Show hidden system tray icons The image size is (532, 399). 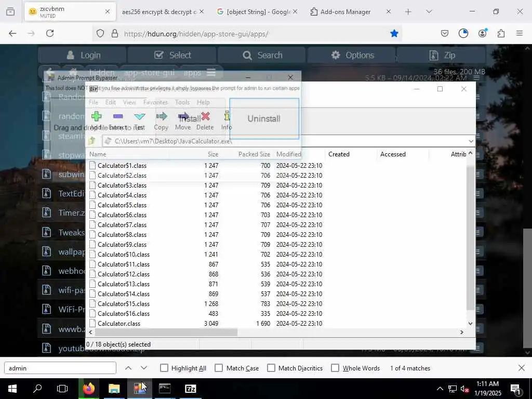(x=440, y=389)
